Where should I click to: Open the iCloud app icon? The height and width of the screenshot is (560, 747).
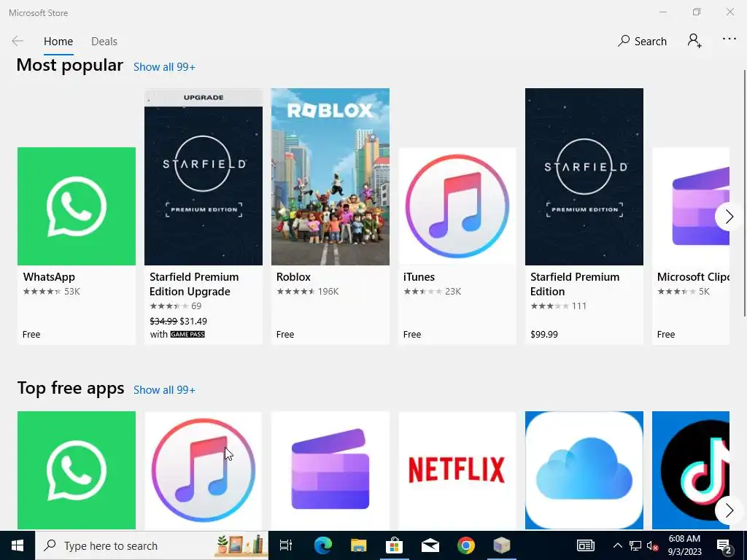tap(584, 470)
